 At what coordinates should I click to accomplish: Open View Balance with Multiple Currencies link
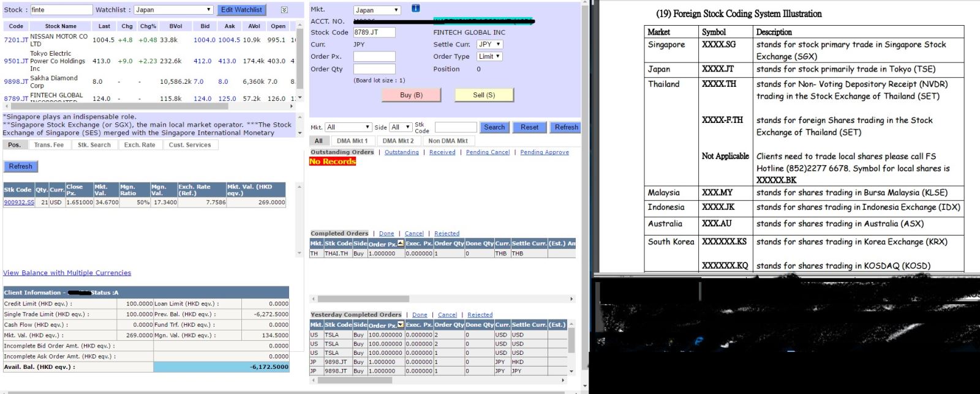point(67,273)
